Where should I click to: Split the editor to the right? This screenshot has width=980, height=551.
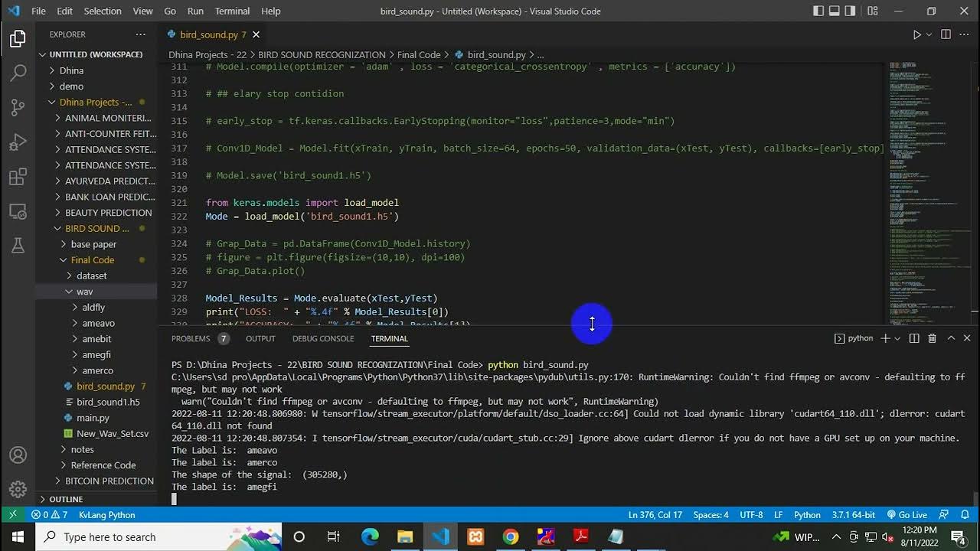946,34
